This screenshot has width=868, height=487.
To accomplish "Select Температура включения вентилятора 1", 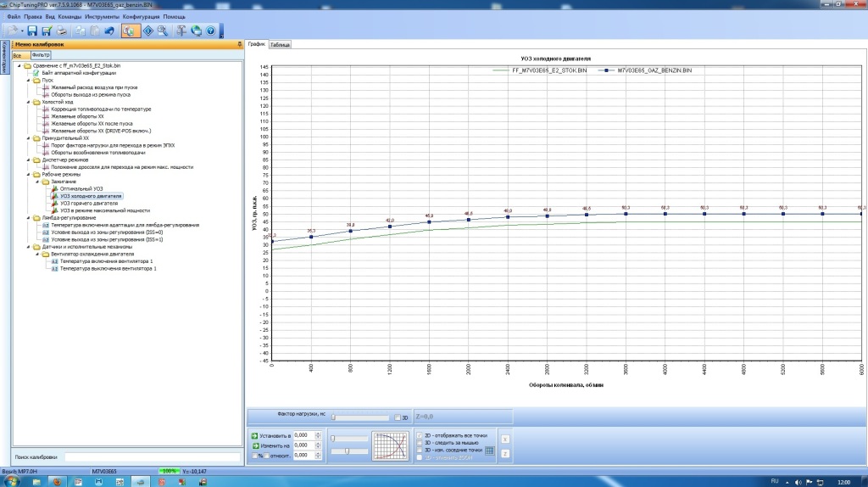I will click(106, 261).
